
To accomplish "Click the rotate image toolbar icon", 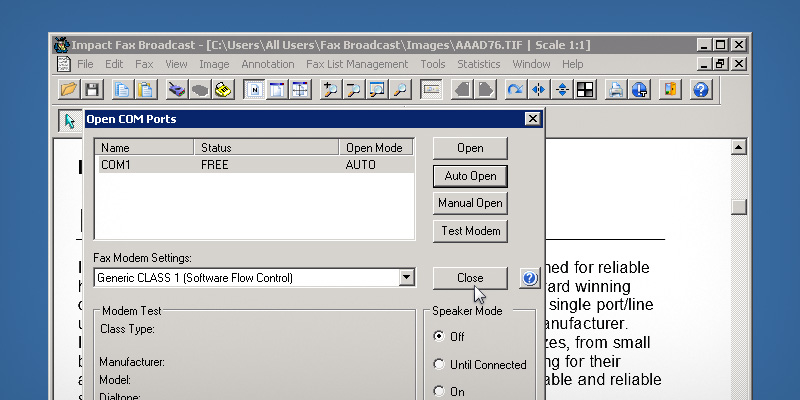I will coord(515,90).
